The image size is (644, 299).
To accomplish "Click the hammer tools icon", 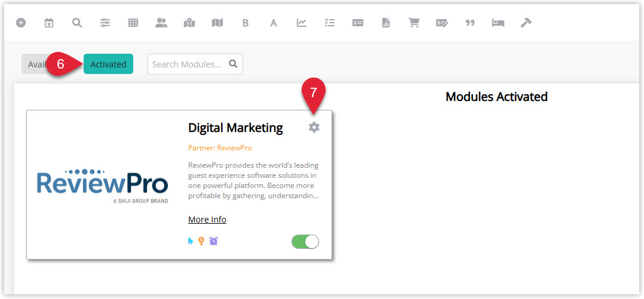I will pyautogui.click(x=526, y=23).
